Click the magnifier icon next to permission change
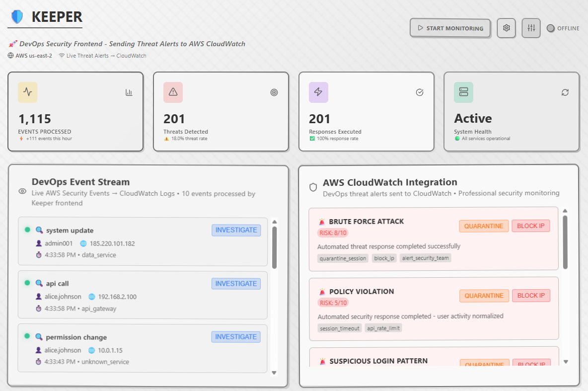Screen dimensions: 588x391 coord(39,337)
